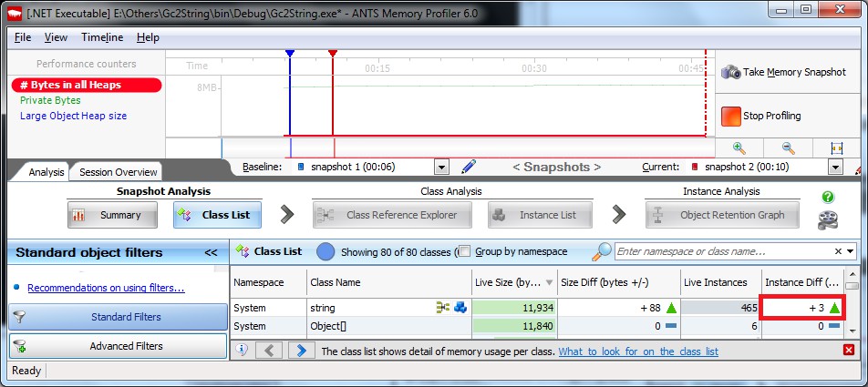Click the green help question icon

(x=828, y=198)
